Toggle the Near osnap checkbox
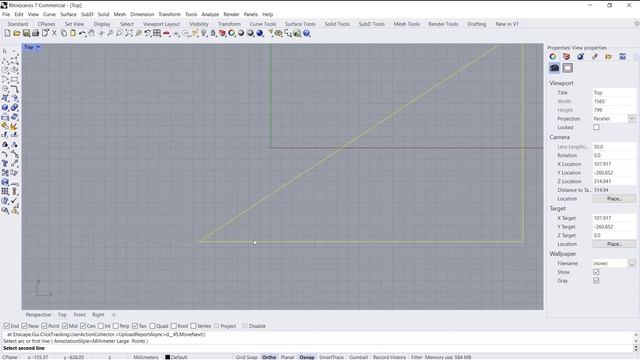The width and height of the screenshot is (640, 360). coord(24,326)
